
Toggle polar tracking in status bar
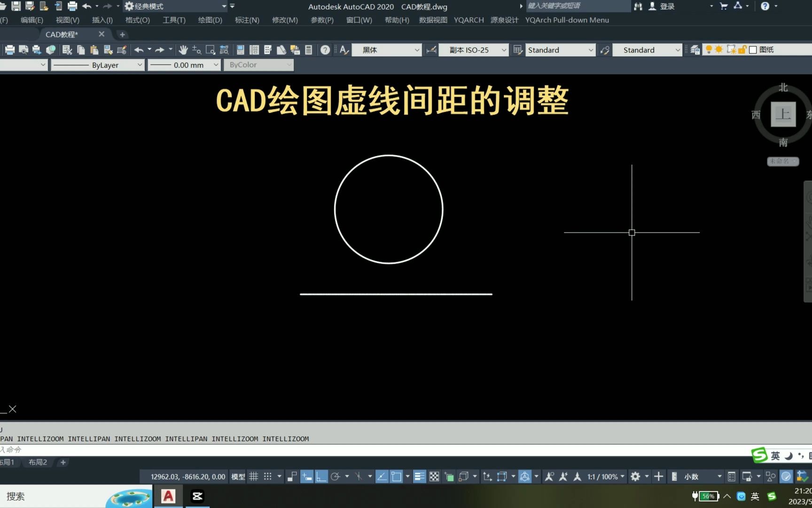pyautogui.click(x=335, y=476)
